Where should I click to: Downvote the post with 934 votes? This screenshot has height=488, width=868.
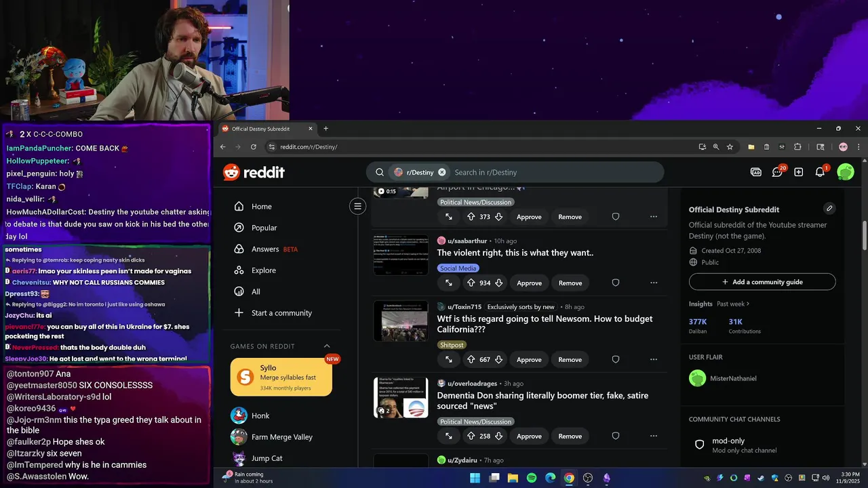click(x=499, y=283)
